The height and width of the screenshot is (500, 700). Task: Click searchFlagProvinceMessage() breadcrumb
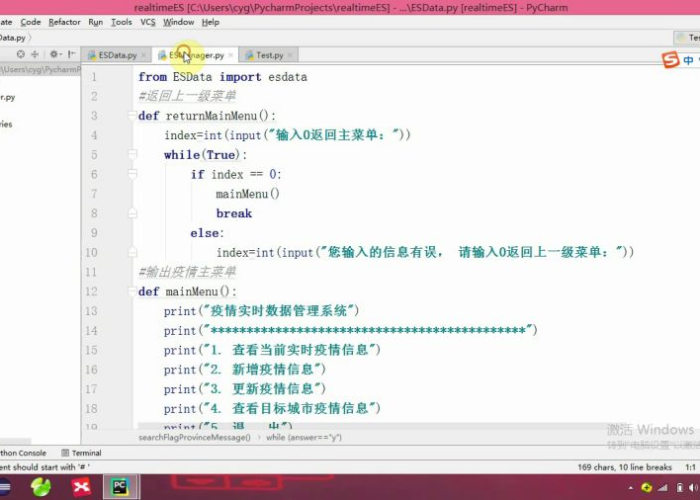tap(194, 438)
